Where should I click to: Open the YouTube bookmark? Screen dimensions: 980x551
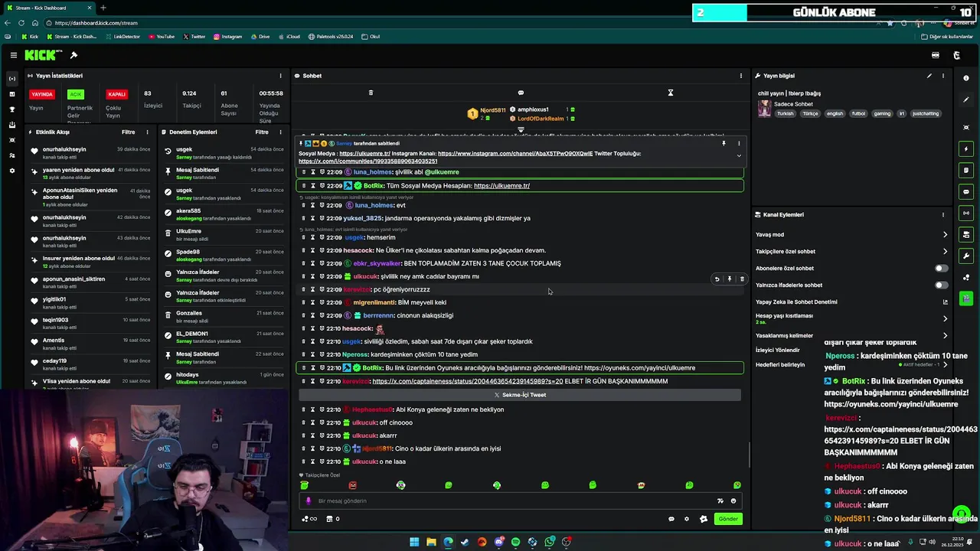click(x=162, y=37)
